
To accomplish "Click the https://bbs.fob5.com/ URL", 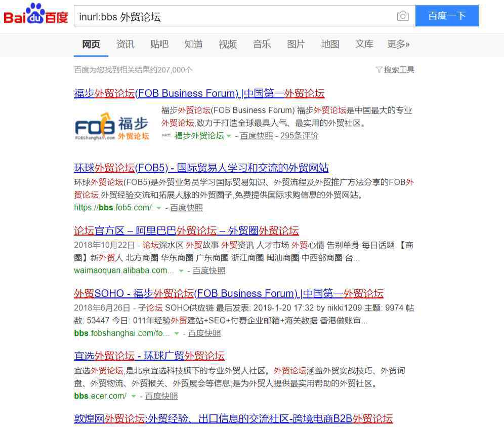I will [x=113, y=208].
